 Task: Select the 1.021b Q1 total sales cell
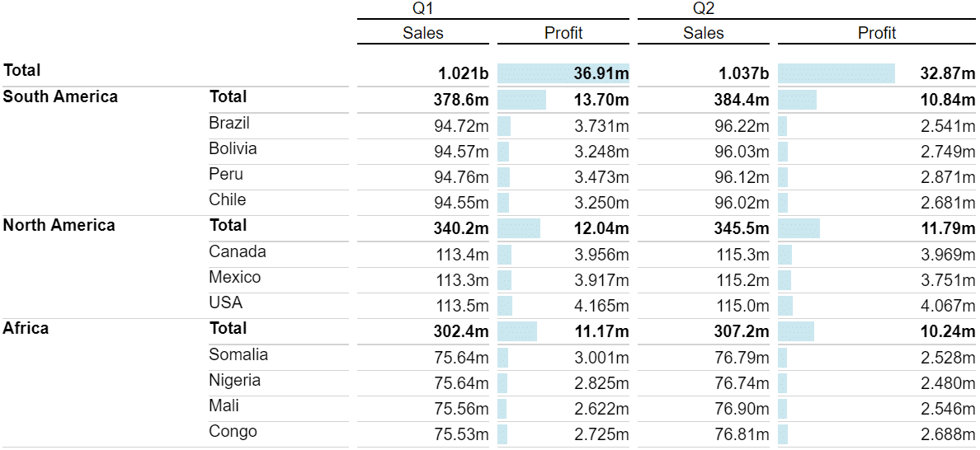click(x=463, y=74)
